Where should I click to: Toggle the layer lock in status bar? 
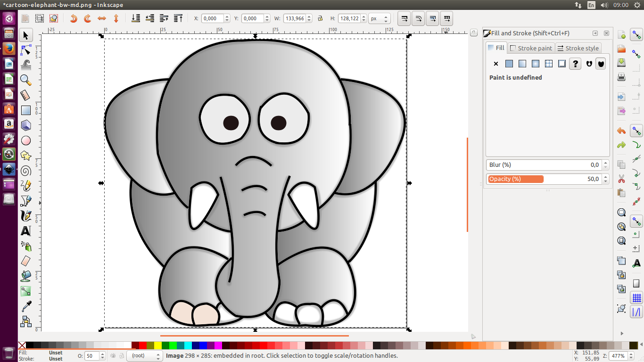click(121, 356)
